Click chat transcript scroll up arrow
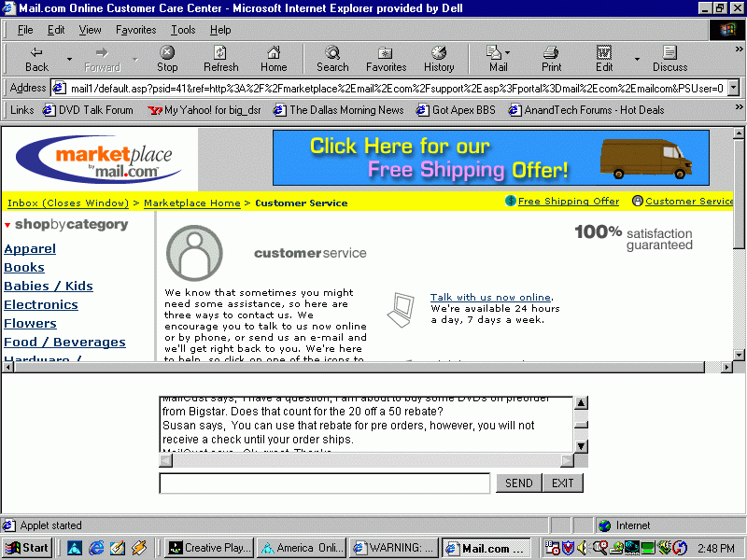747x560 pixels. 581,403
